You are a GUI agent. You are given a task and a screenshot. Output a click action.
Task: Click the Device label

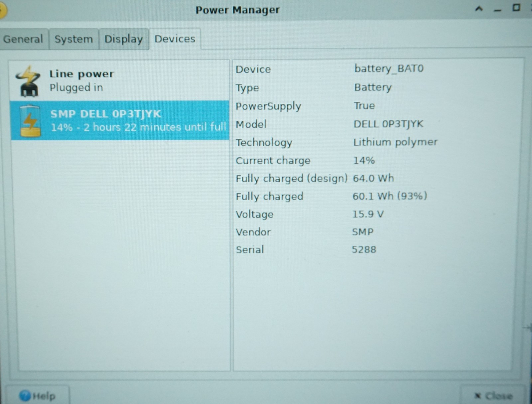[x=253, y=69]
